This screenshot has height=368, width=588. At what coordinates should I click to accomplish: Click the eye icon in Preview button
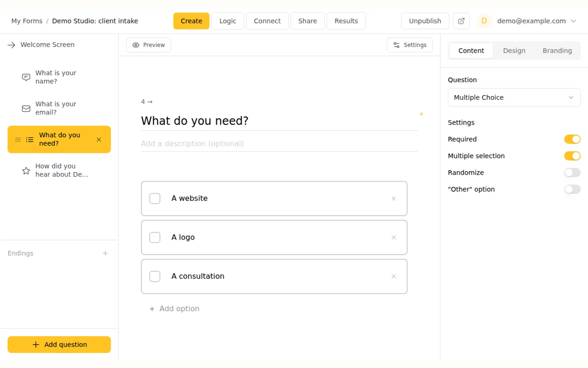pos(136,45)
